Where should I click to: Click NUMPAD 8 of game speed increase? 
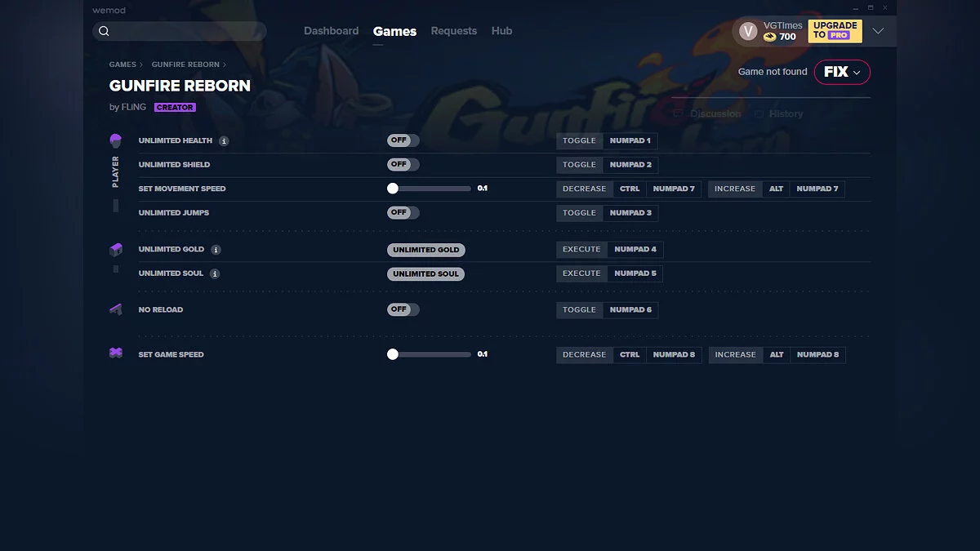click(x=817, y=354)
